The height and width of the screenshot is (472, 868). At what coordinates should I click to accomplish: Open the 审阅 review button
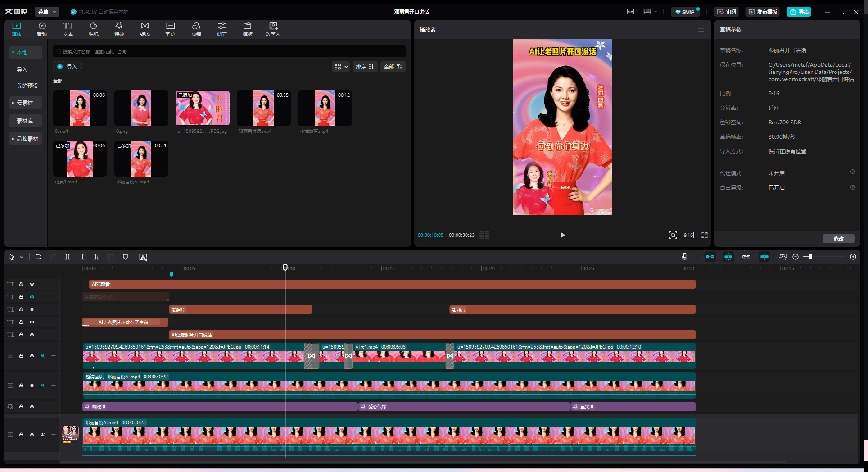(727, 12)
